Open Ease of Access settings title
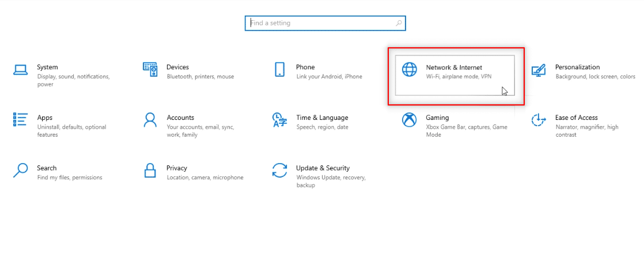 (x=576, y=118)
